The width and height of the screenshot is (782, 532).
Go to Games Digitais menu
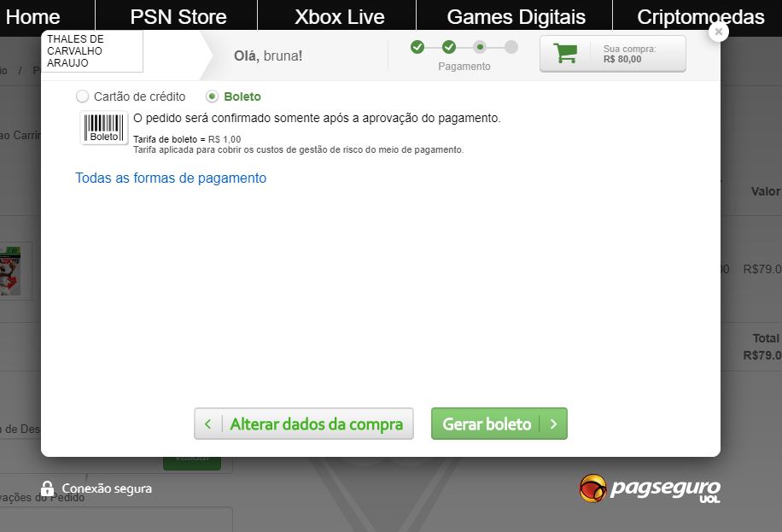[516, 17]
